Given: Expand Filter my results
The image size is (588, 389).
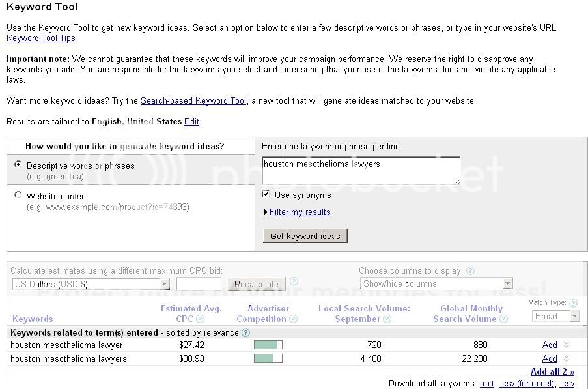Looking at the screenshot, I should [x=300, y=212].
